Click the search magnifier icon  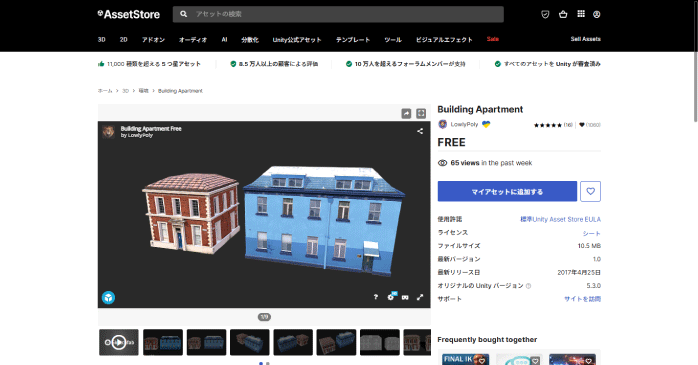[x=183, y=14]
